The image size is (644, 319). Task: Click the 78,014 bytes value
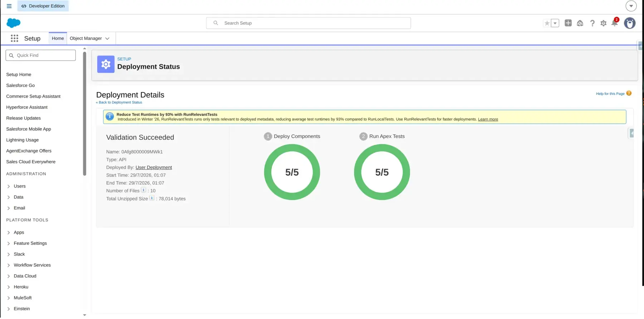coord(172,199)
